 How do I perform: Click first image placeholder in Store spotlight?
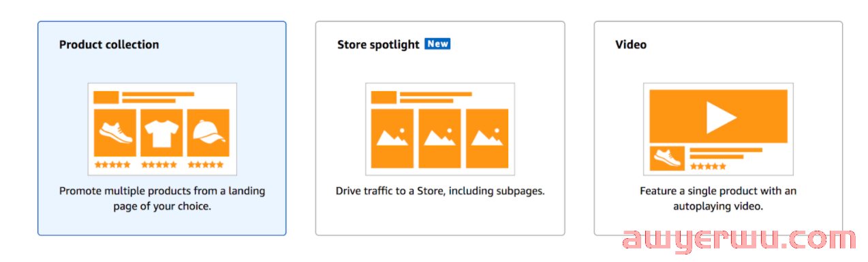(x=392, y=138)
